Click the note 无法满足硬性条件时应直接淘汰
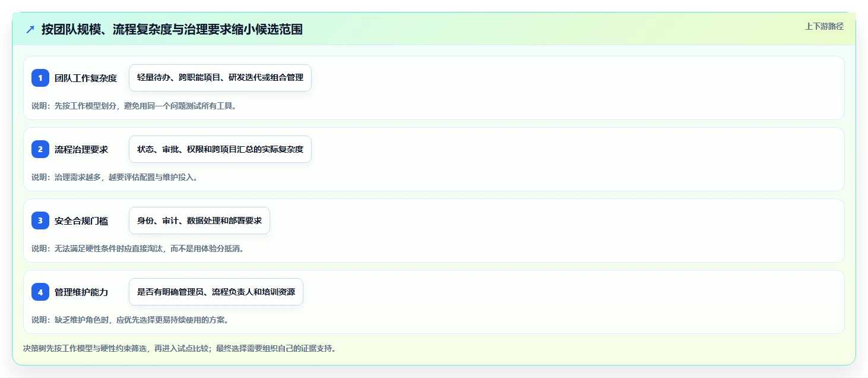868x378 pixels. (138, 248)
